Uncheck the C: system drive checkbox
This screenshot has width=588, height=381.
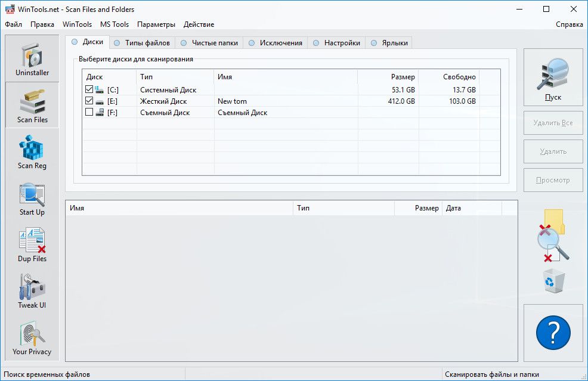(x=89, y=89)
